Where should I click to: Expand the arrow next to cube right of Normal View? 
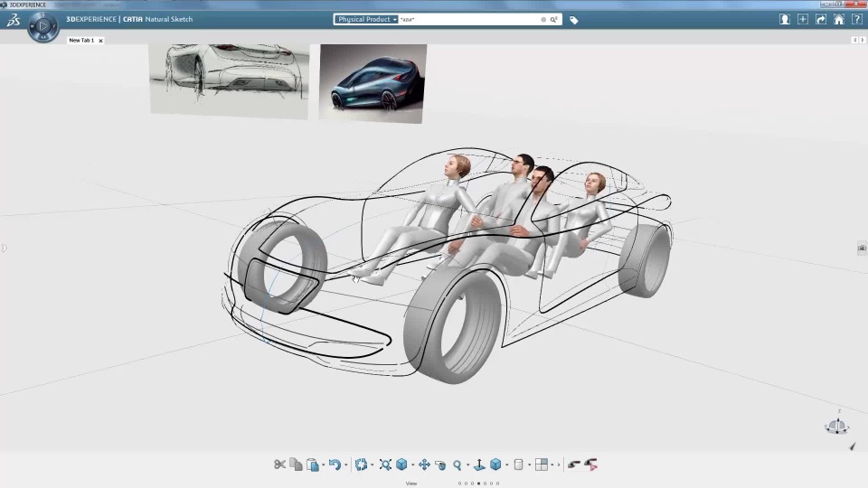click(x=506, y=465)
